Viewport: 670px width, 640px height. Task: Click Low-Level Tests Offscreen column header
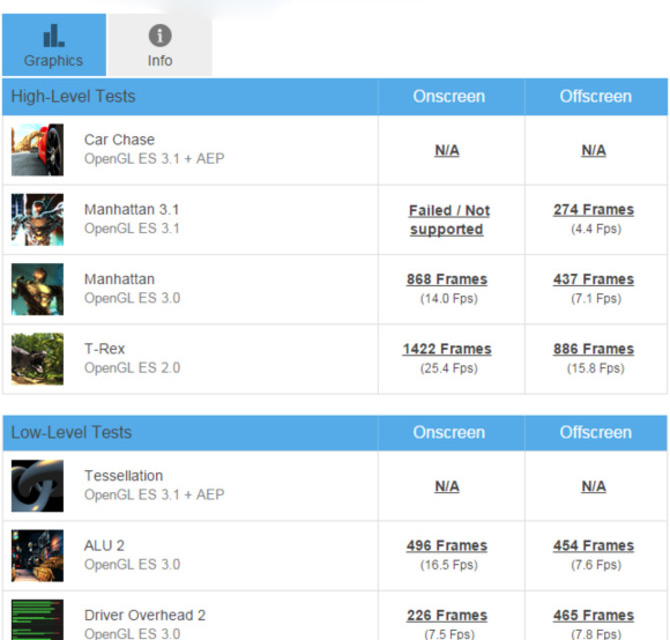(x=596, y=432)
